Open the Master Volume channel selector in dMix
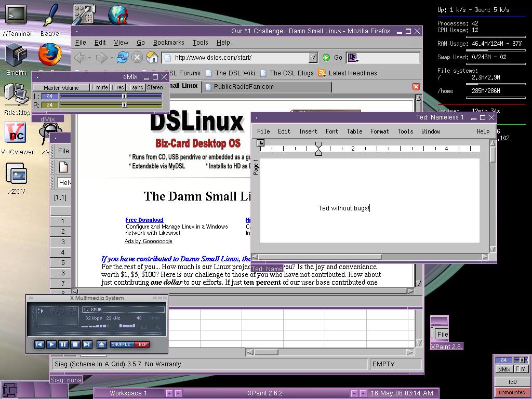 61,87
